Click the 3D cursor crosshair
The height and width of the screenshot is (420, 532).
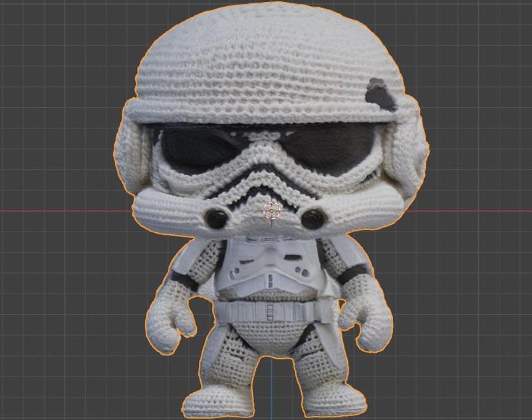coord(271,211)
